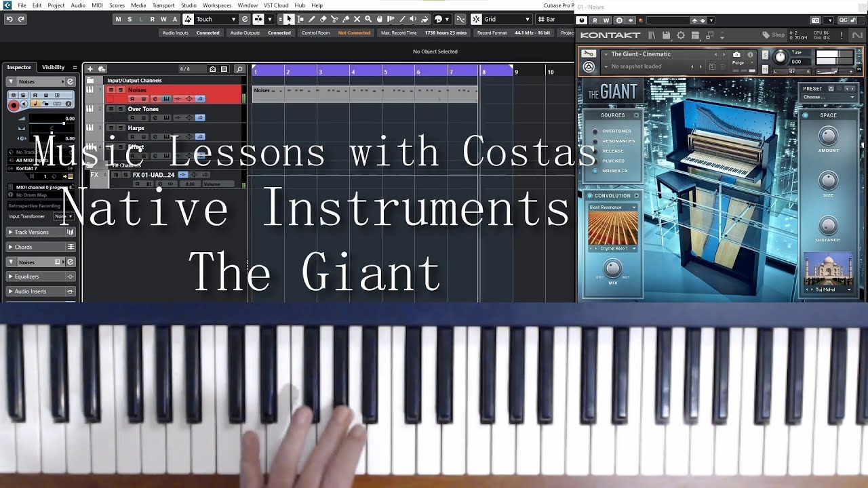The height and width of the screenshot is (488, 868).
Task: Select the Glue tool
Action: point(346,19)
